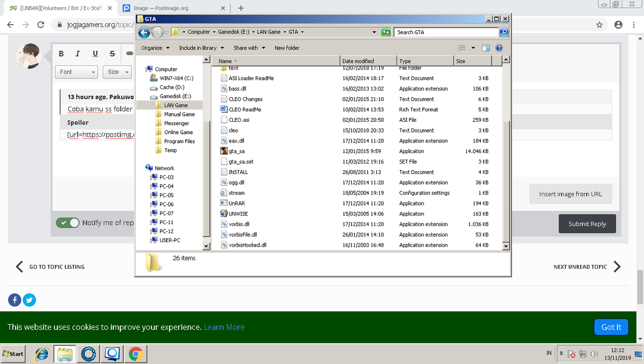This screenshot has height=364, width=644.
Task: Open Internet Explorer from the taskbar
Action: click(41, 354)
